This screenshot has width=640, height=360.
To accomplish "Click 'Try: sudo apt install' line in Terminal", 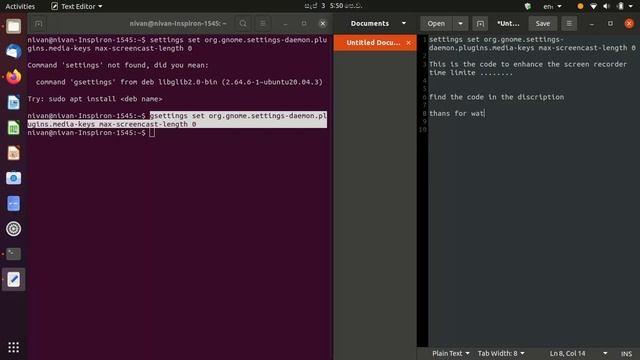I will click(x=95, y=99).
